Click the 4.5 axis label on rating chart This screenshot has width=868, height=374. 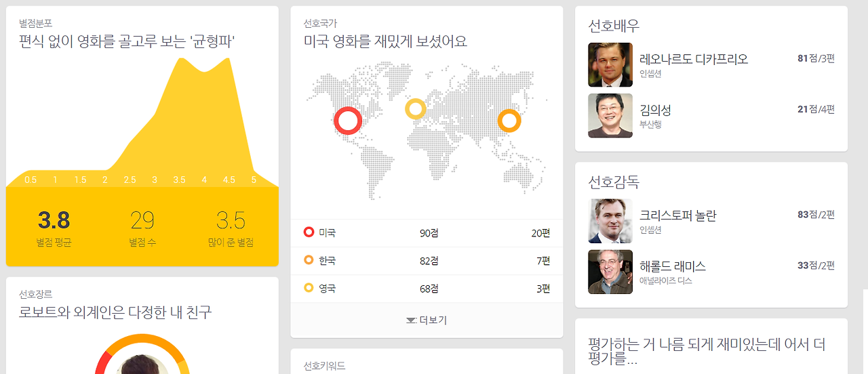[x=229, y=180]
